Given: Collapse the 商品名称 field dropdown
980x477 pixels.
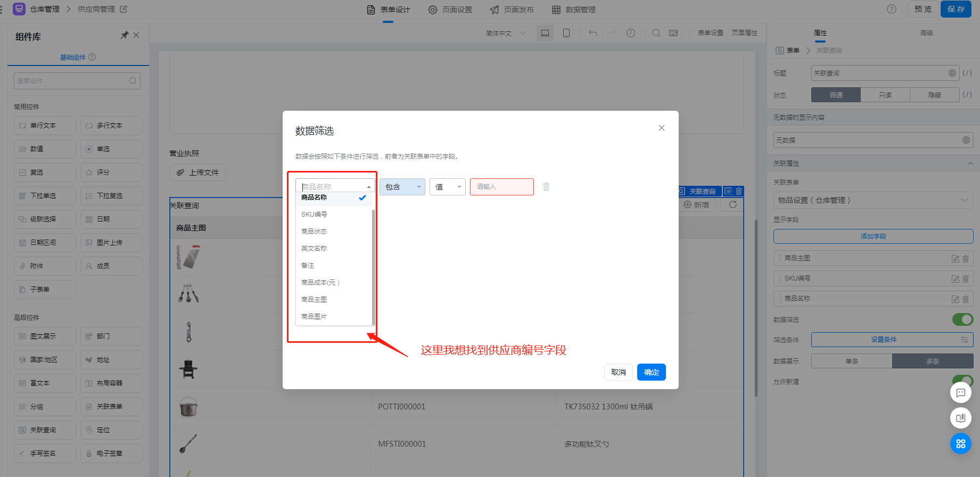Looking at the screenshot, I should coord(369,187).
